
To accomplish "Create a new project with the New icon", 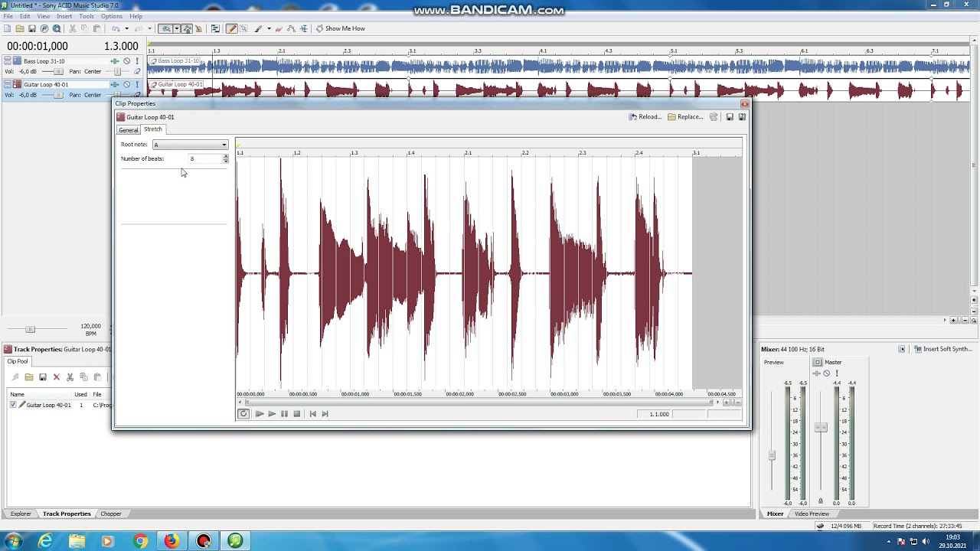I will [7, 28].
